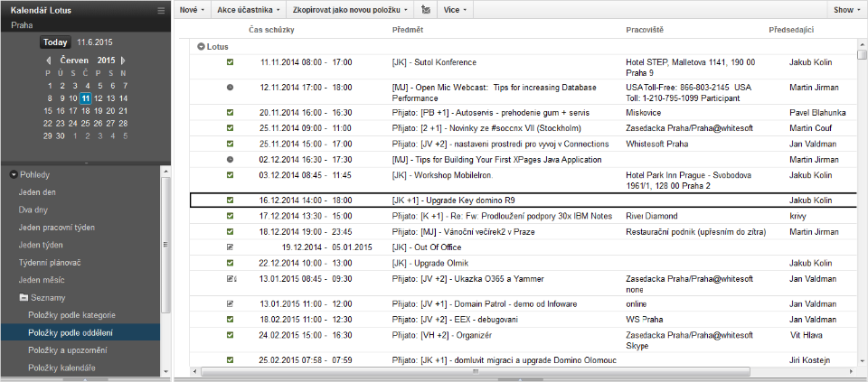Collapse the Lotus category group

200,45
